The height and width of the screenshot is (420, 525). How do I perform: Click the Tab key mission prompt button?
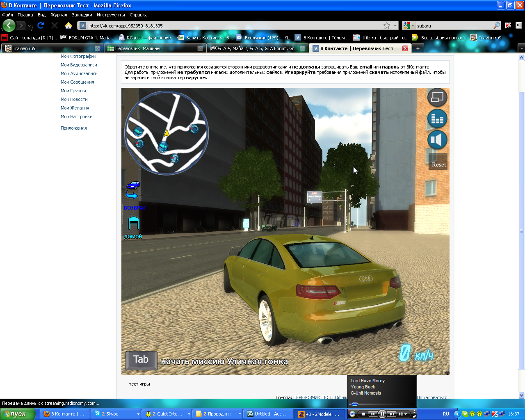pos(141,361)
